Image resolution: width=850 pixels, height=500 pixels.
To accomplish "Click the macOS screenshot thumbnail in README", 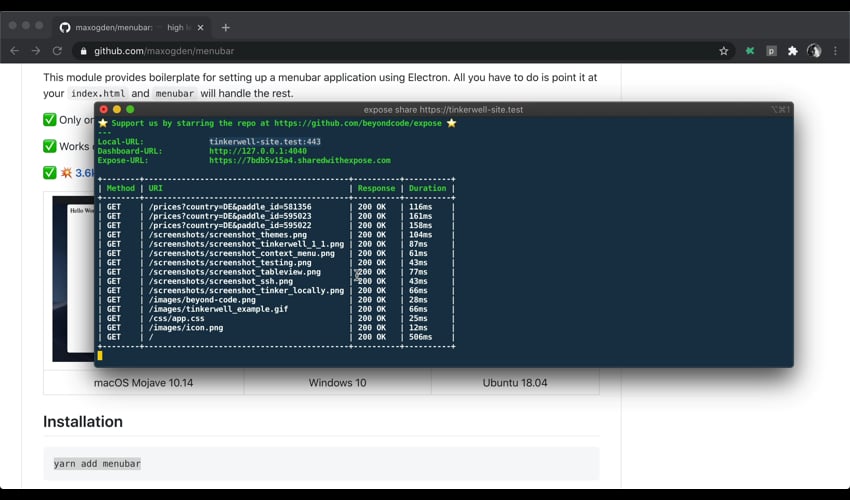I will (73, 279).
